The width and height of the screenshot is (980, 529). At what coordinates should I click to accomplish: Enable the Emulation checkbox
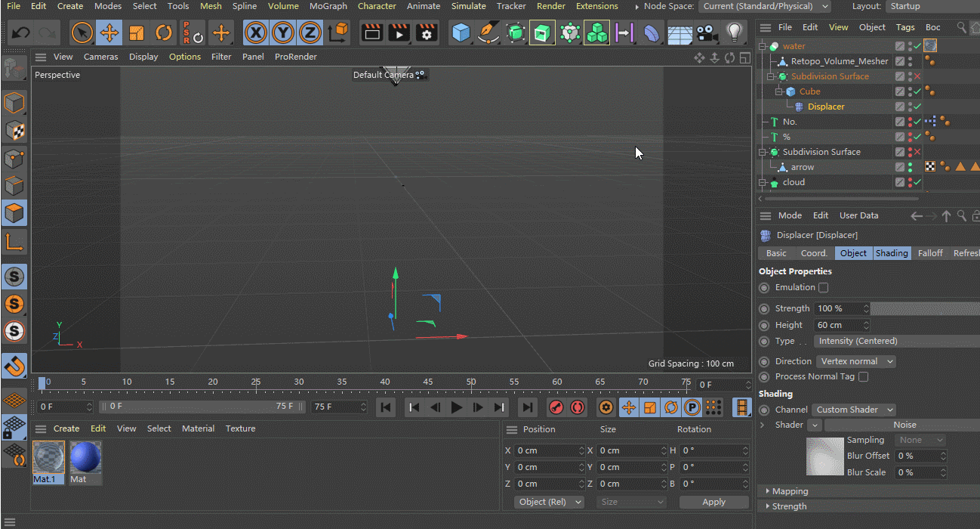(x=823, y=288)
